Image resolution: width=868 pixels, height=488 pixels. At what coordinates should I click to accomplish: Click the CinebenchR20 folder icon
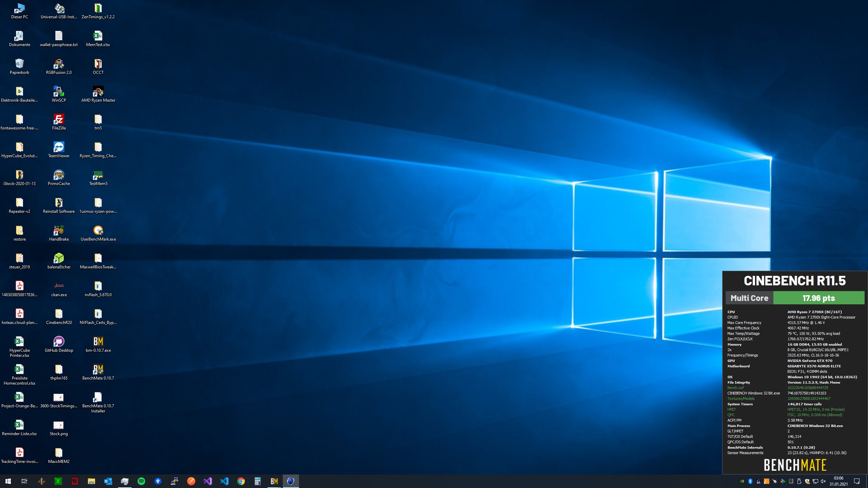coord(59,317)
